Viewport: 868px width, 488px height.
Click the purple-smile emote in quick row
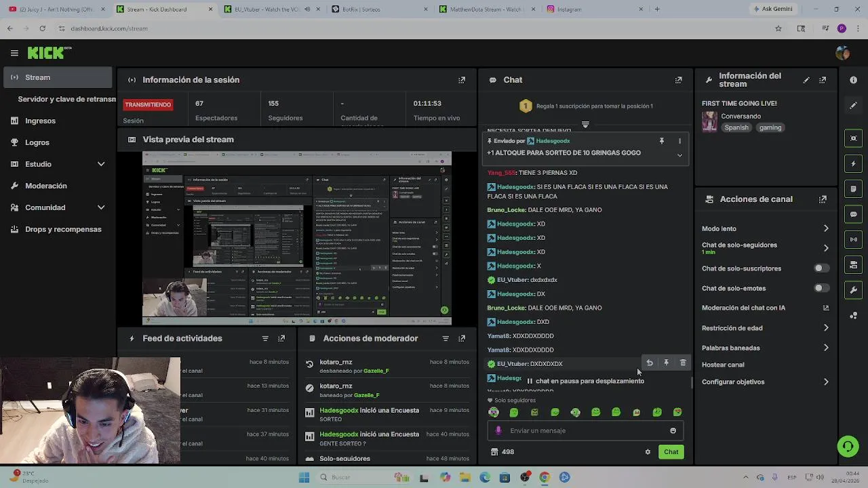tap(494, 412)
